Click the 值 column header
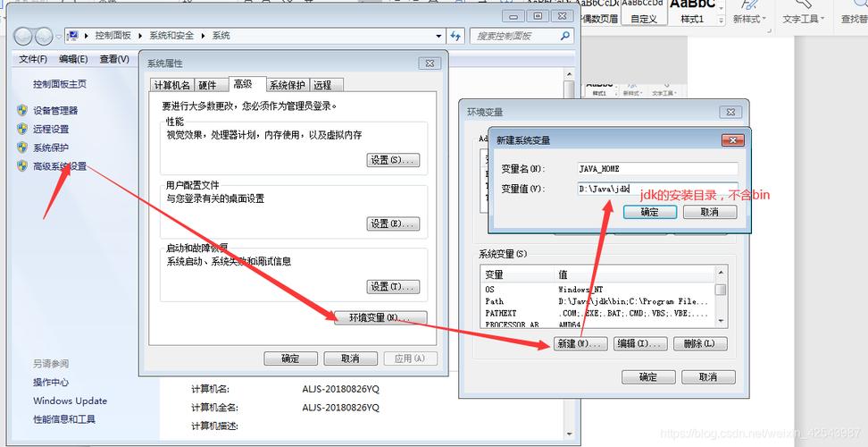This screenshot has height=447, width=868. (634, 274)
